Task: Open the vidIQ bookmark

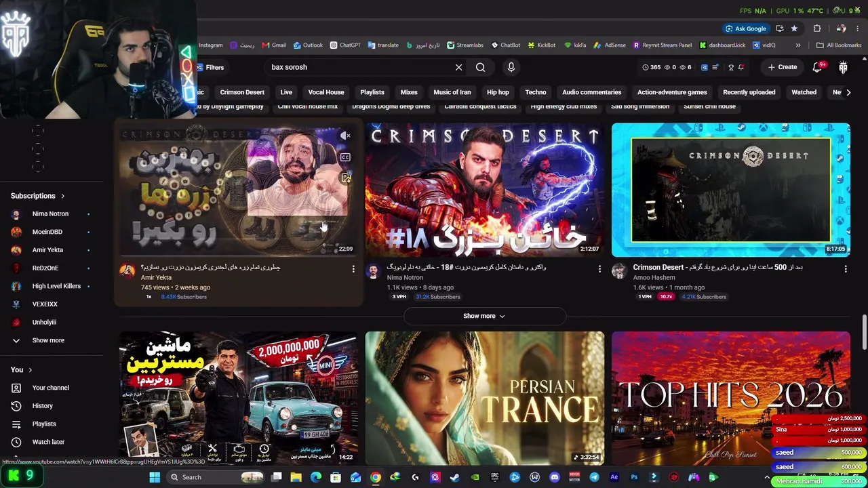Action: click(764, 45)
